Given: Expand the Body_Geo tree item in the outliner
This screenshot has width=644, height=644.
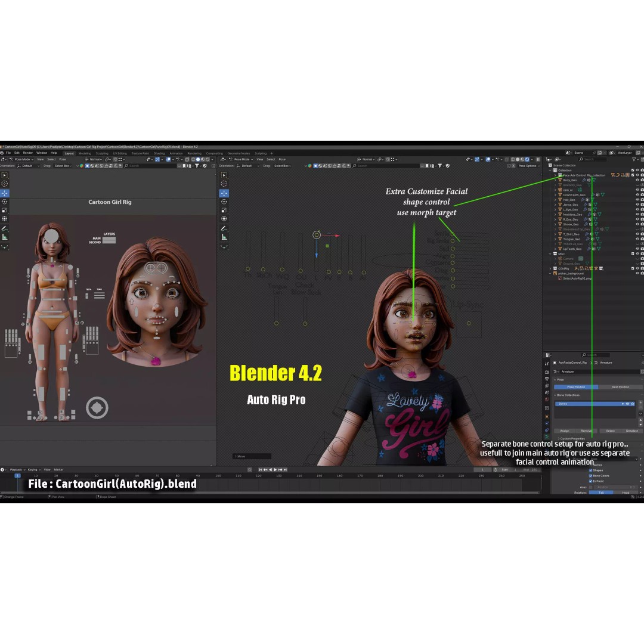Looking at the screenshot, I should tap(555, 180).
